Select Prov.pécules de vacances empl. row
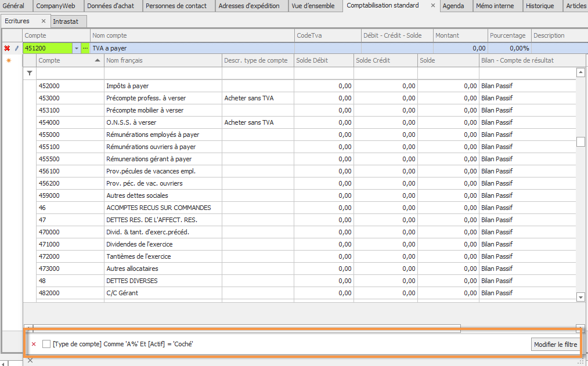Screen dimensions: 588x366 coord(306,171)
